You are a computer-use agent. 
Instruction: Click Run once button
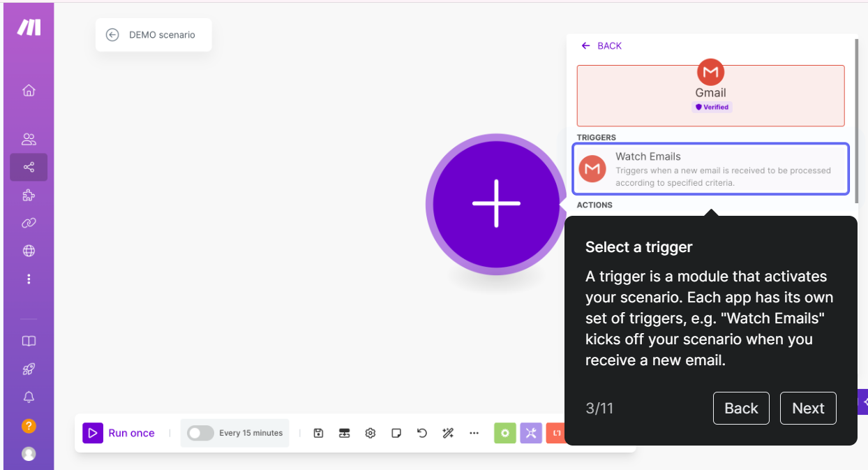(x=119, y=433)
